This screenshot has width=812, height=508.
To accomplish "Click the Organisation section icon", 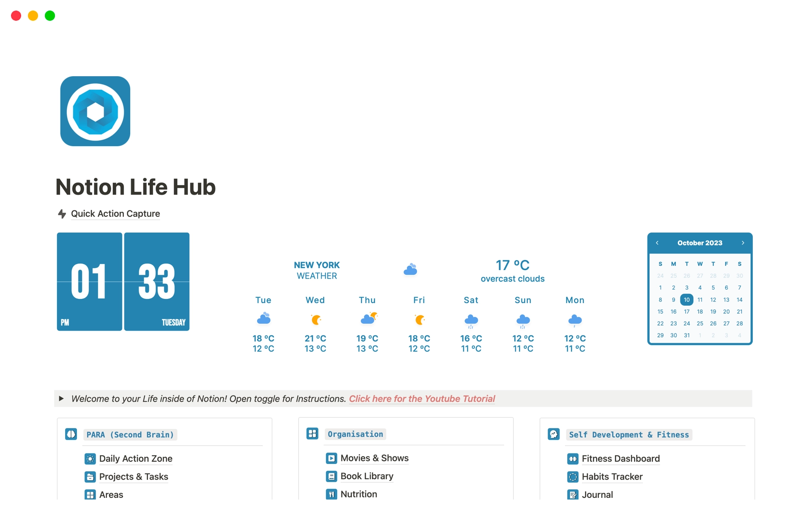I will tap(312, 434).
